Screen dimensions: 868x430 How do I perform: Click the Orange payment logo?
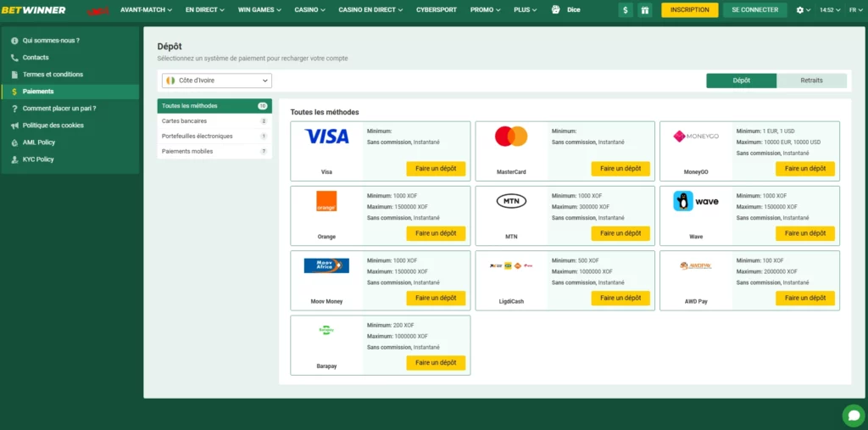pyautogui.click(x=326, y=201)
